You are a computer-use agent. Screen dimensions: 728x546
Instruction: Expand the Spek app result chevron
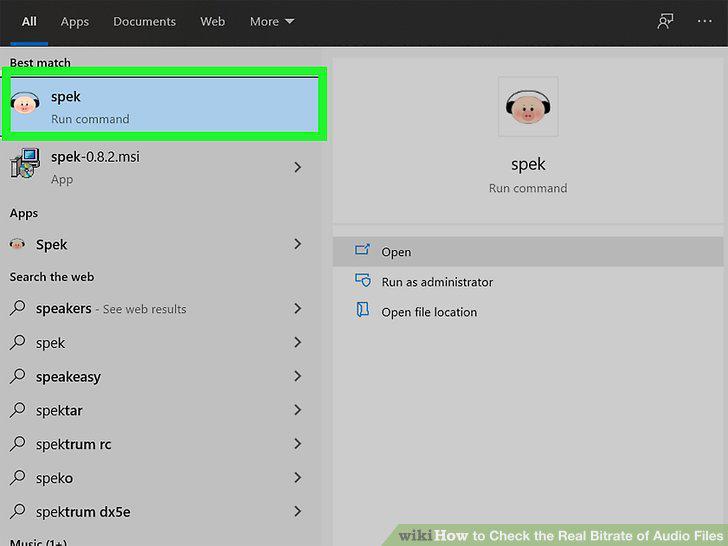point(298,244)
